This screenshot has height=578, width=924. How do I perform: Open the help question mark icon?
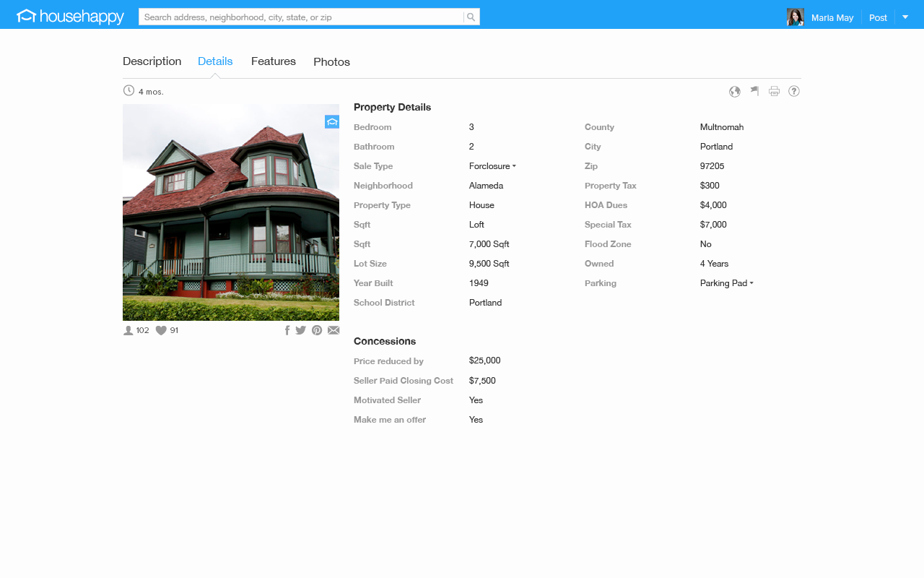coord(794,91)
